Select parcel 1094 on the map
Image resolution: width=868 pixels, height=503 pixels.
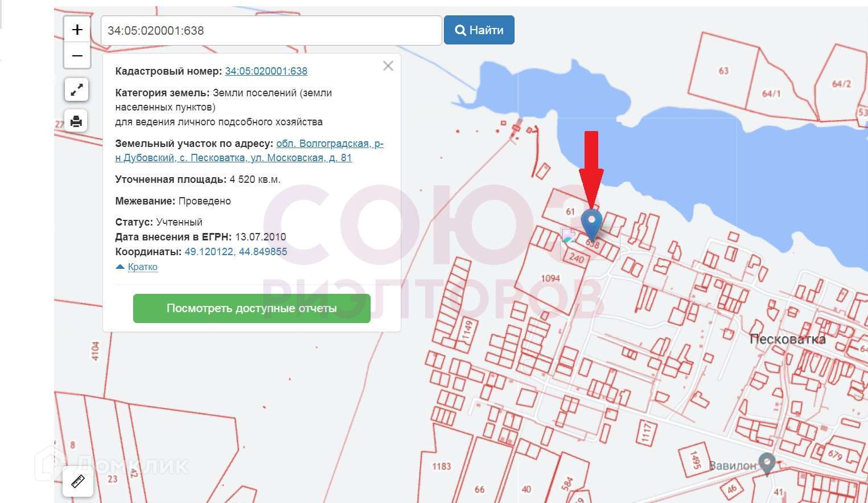(x=550, y=279)
